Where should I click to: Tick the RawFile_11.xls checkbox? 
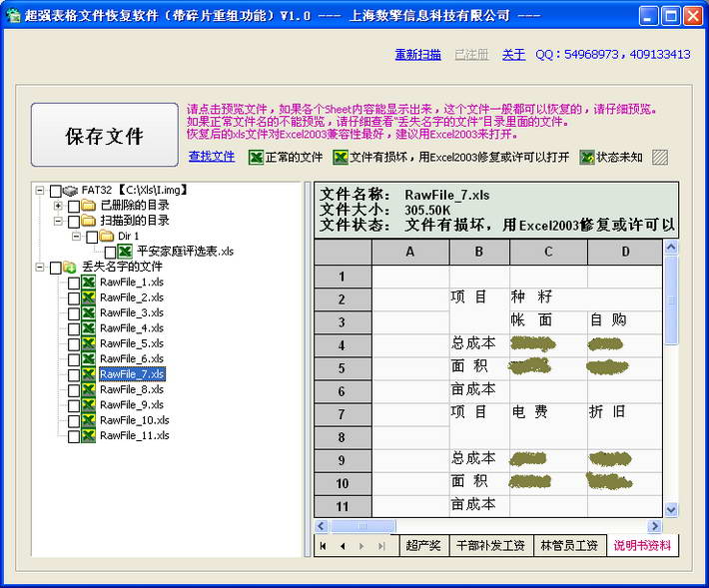(x=74, y=436)
